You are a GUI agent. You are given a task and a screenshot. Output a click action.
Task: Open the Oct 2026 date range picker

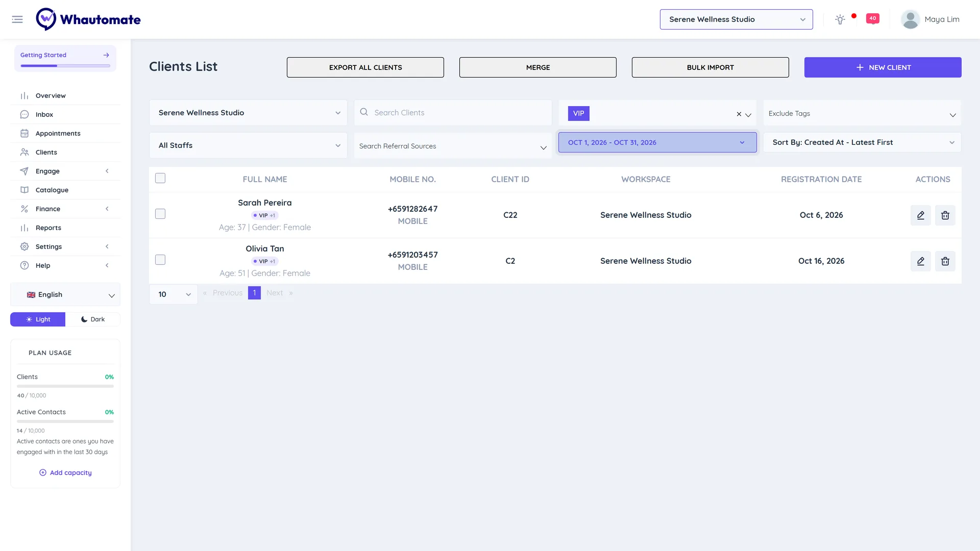click(x=657, y=142)
